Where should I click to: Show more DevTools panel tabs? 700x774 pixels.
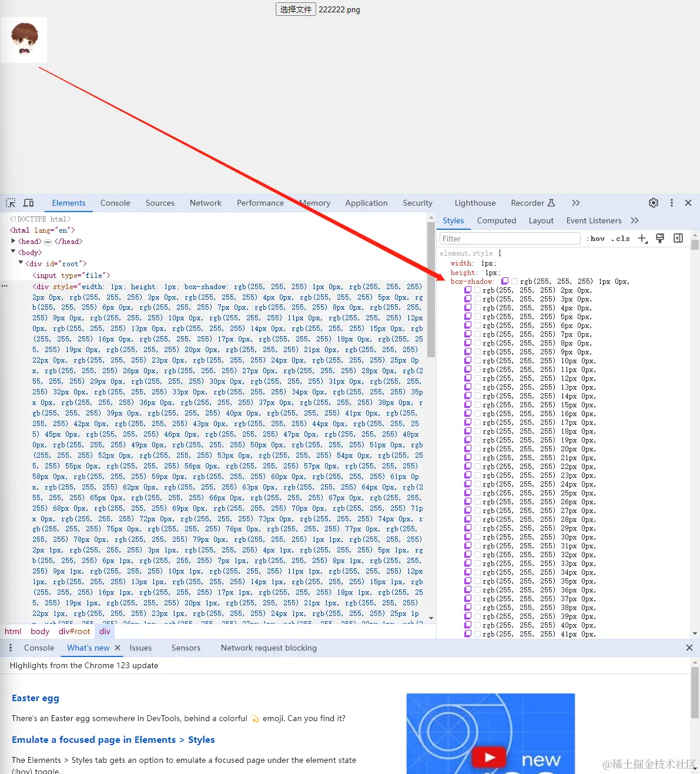[x=576, y=203]
